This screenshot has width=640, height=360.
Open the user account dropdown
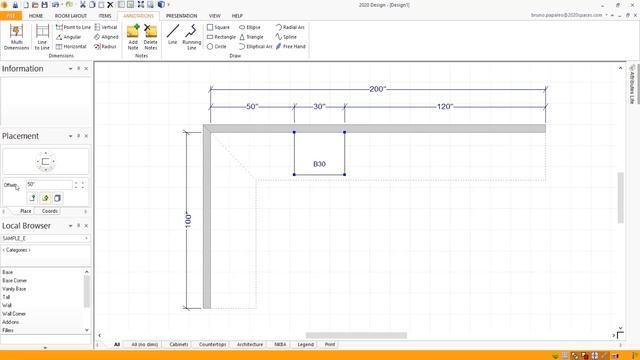[607, 15]
